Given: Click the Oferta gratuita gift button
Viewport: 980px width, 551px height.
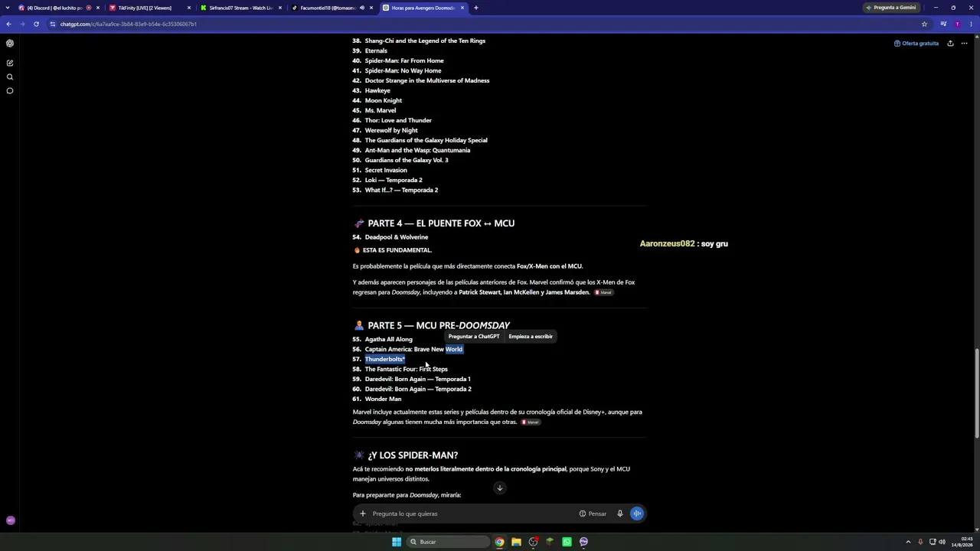Looking at the screenshot, I should coord(916,44).
